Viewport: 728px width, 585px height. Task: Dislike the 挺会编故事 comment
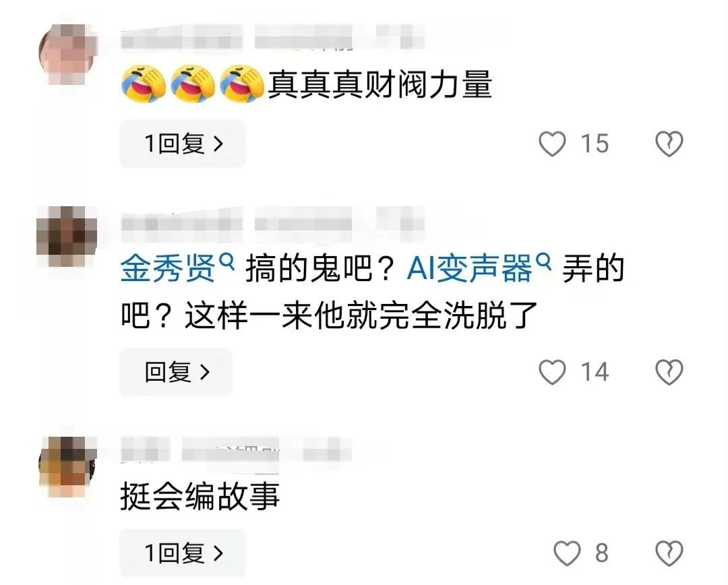pyautogui.click(x=669, y=553)
